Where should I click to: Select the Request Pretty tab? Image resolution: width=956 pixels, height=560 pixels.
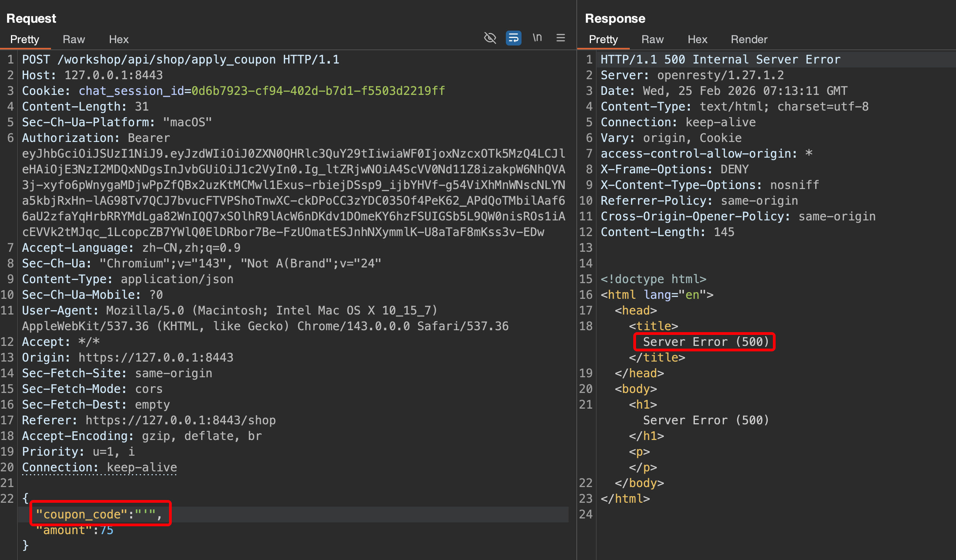click(x=25, y=39)
